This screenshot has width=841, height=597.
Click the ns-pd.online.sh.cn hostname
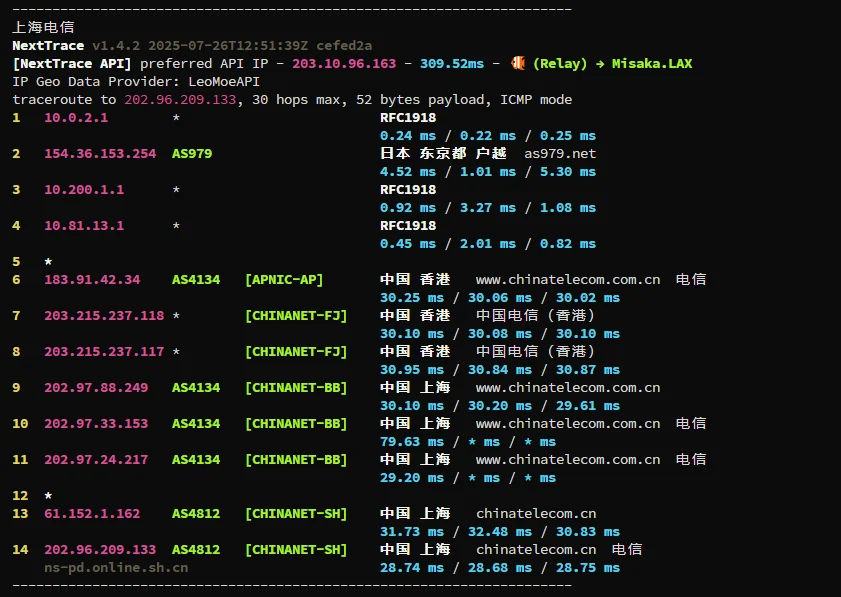point(116,567)
